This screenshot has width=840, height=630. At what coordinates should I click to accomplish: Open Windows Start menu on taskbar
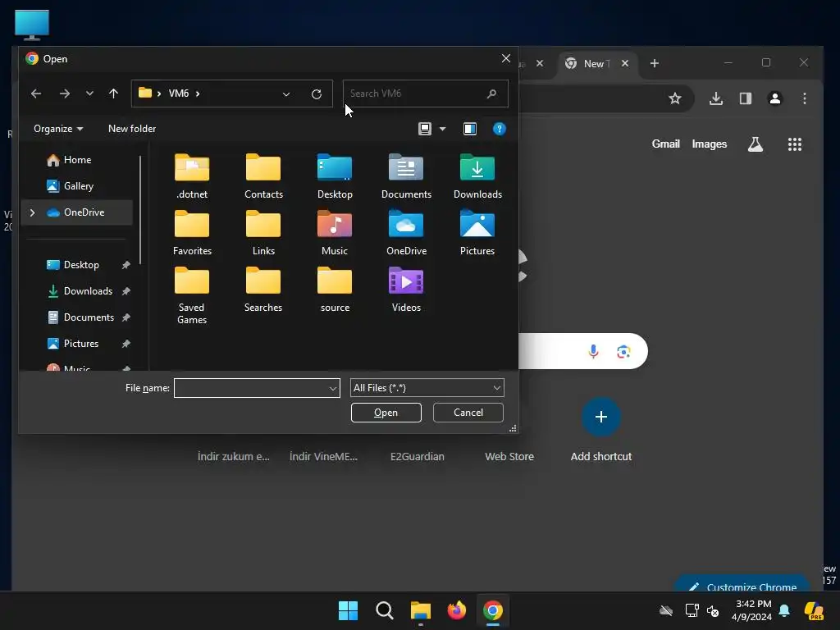pyautogui.click(x=348, y=610)
